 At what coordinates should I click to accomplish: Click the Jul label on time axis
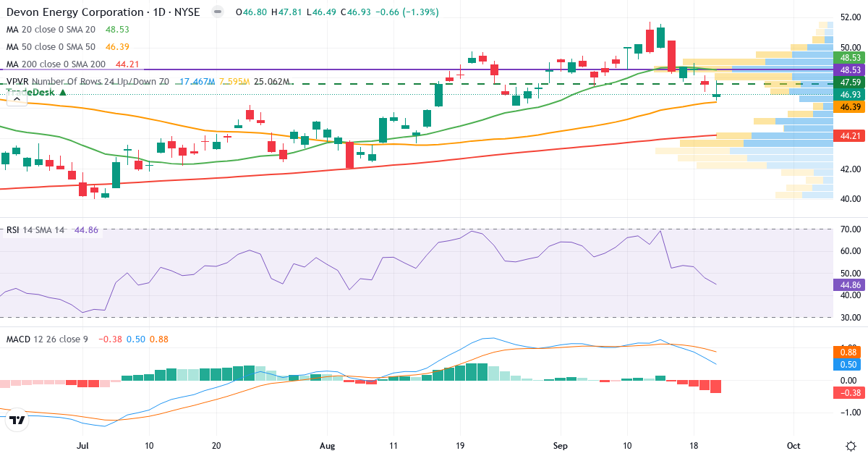(x=82, y=445)
